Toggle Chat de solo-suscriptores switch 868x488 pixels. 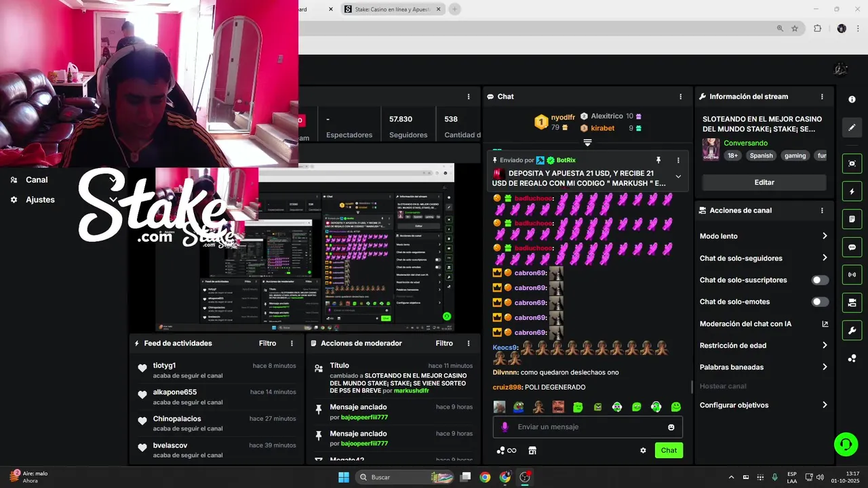[x=821, y=280]
